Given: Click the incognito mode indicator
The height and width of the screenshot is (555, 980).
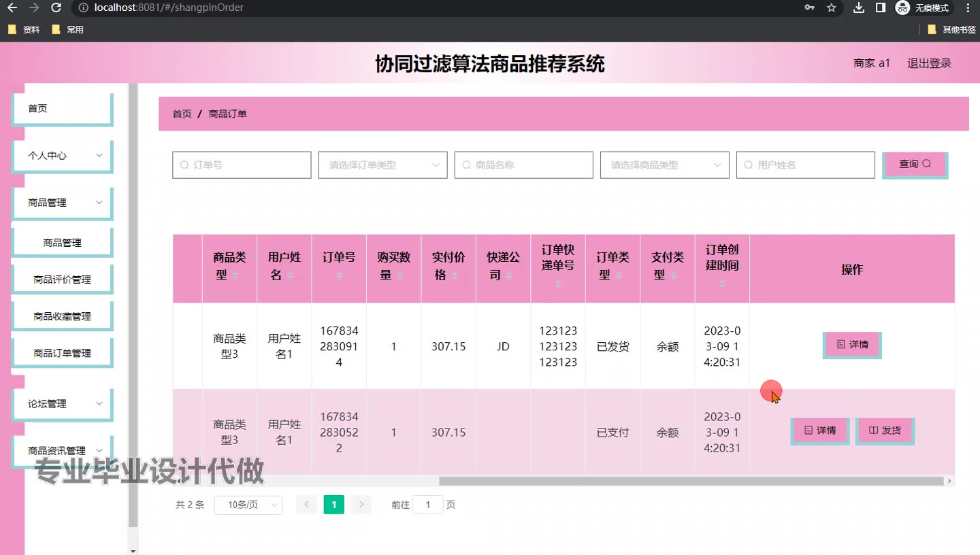Looking at the screenshot, I should tap(923, 7).
